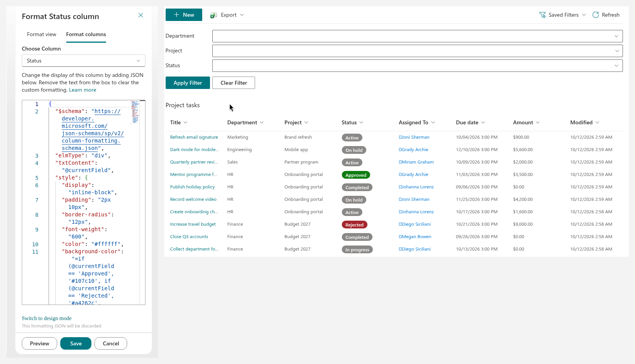This screenshot has width=635, height=364.
Task: Open Increase travel budget task
Action: click(x=193, y=224)
